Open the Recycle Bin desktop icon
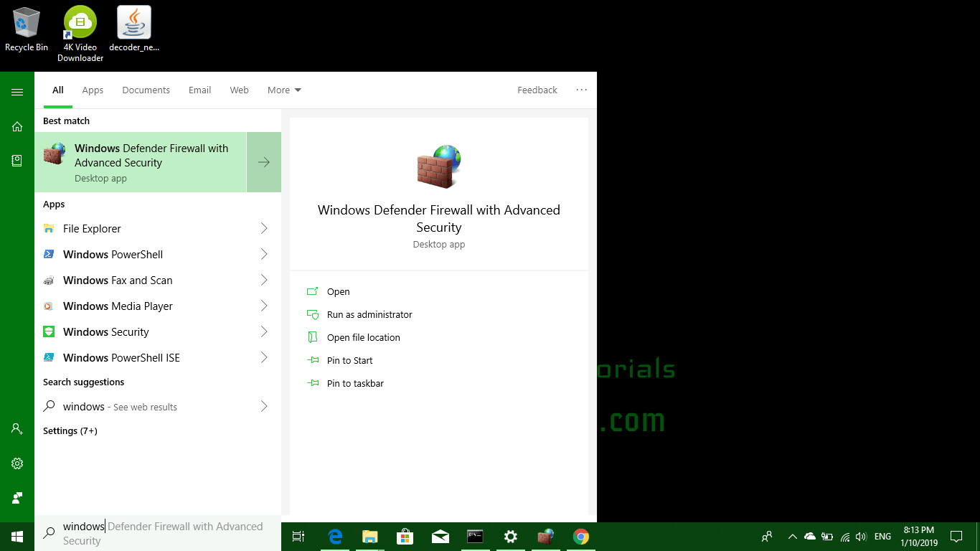 (27, 29)
